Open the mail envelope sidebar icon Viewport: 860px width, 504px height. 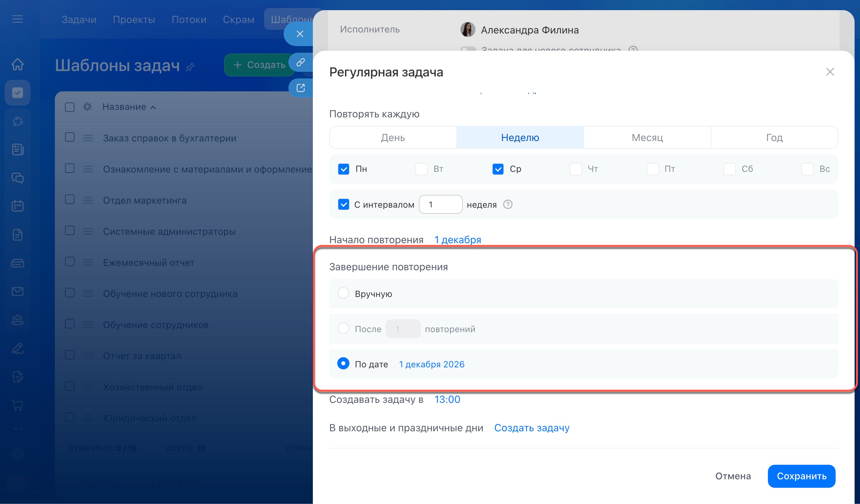click(x=17, y=291)
